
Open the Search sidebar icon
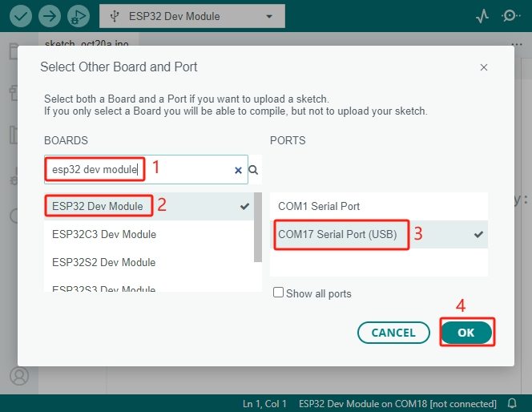tap(14, 216)
